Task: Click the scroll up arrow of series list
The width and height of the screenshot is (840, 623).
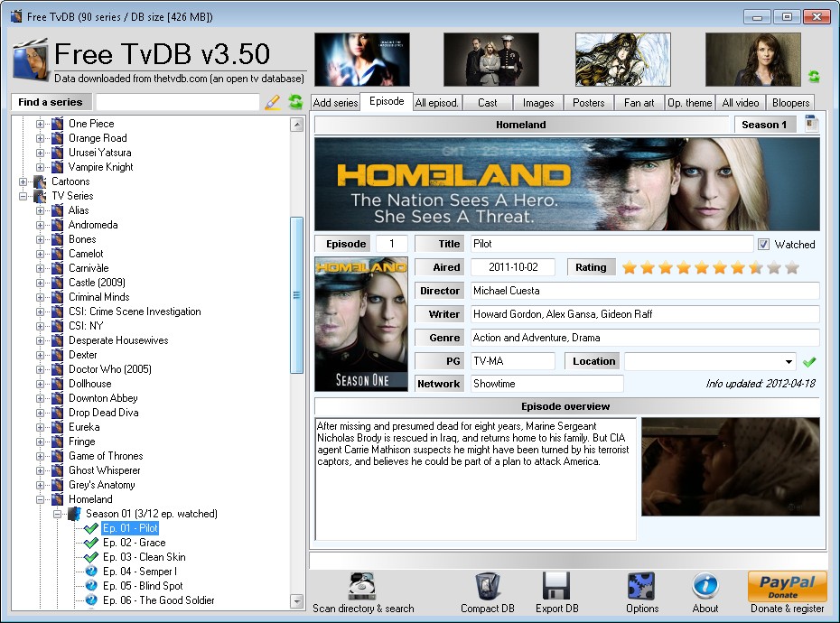Action: pos(296,125)
